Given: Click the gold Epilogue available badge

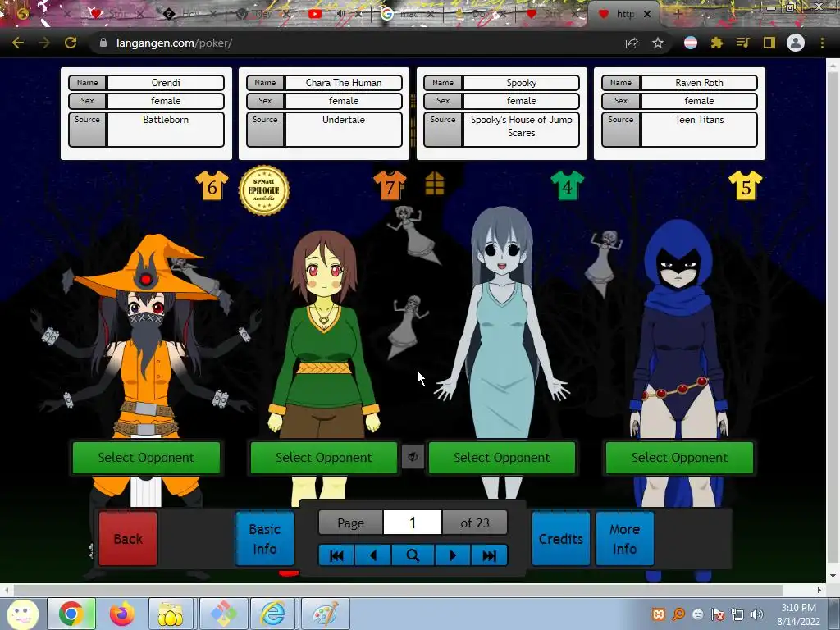Looking at the screenshot, I should tap(264, 190).
